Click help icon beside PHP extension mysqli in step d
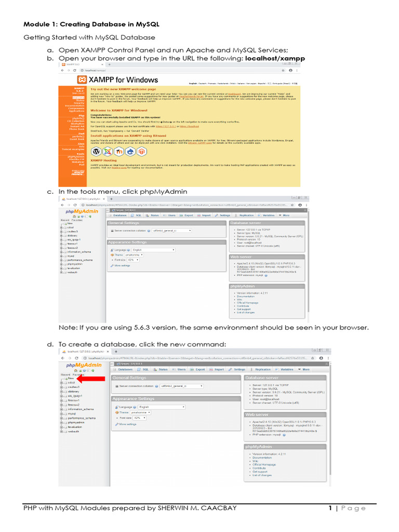The width and height of the screenshot is (399, 532). (284, 435)
